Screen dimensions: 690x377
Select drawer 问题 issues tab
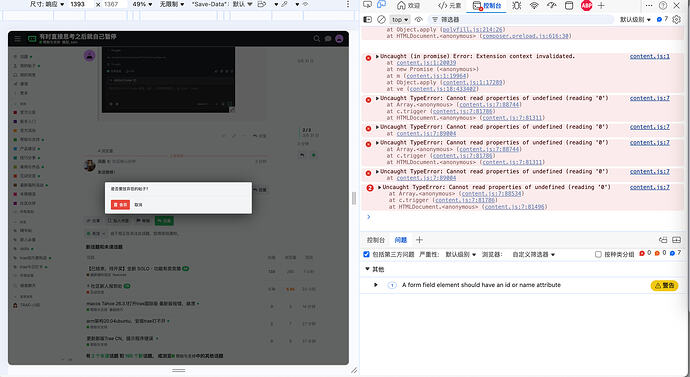click(400, 240)
